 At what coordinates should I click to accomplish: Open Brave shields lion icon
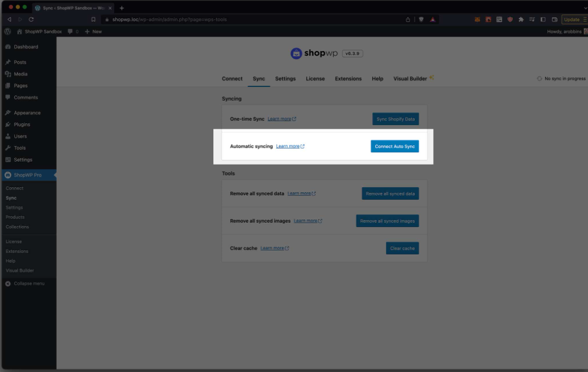coord(421,20)
